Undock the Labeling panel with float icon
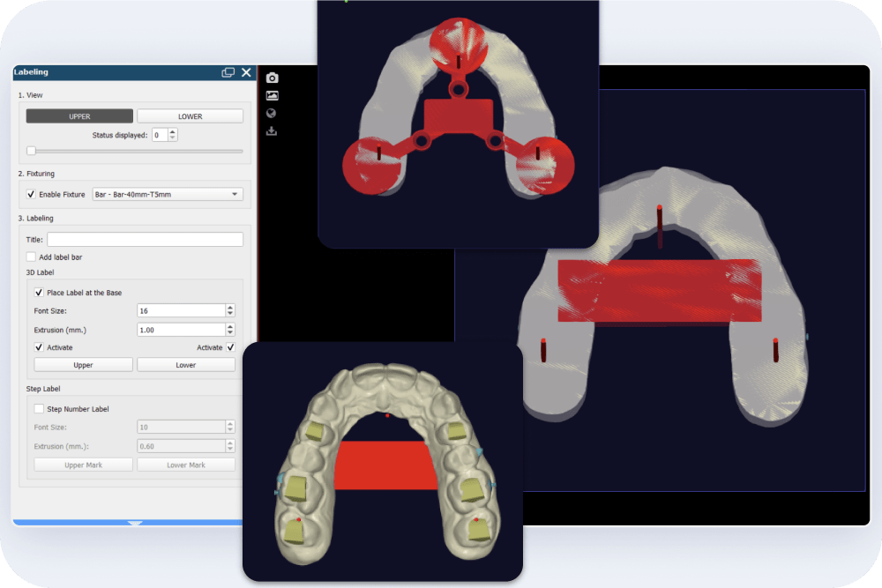The height and width of the screenshot is (588, 882). point(228,72)
